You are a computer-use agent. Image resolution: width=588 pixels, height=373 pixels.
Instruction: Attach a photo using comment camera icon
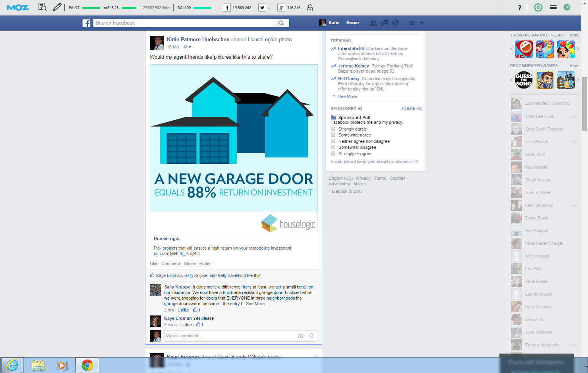[300, 336]
